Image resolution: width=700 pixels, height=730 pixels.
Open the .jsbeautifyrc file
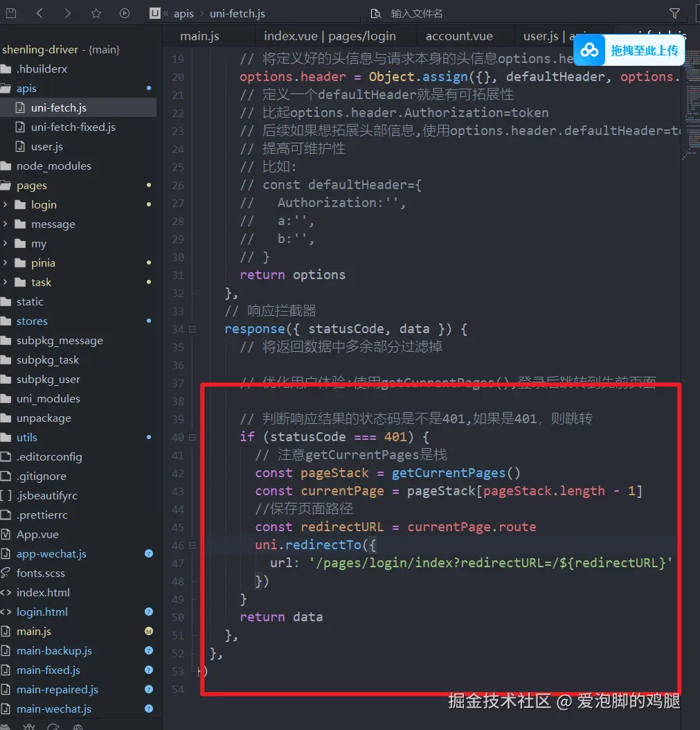(47, 496)
